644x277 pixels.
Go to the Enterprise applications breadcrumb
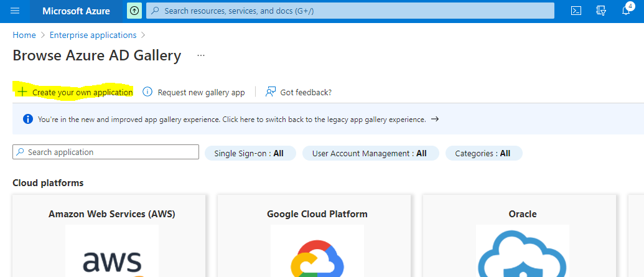[93, 35]
